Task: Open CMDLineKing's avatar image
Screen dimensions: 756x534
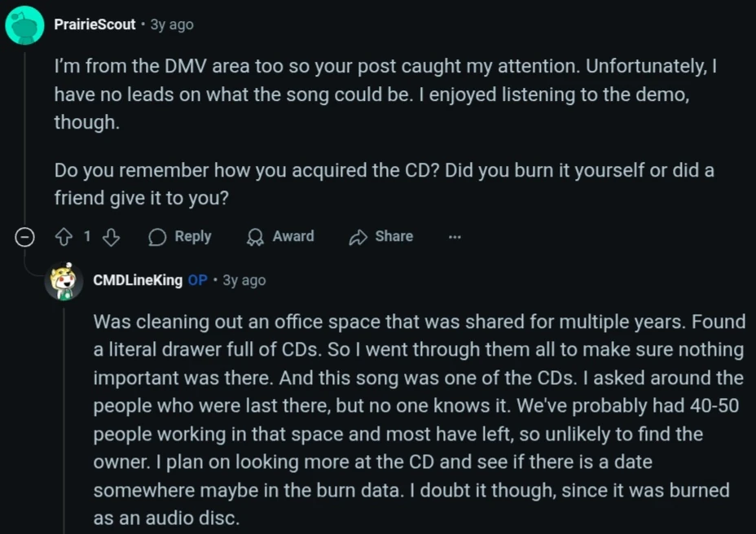Action: pos(64,281)
